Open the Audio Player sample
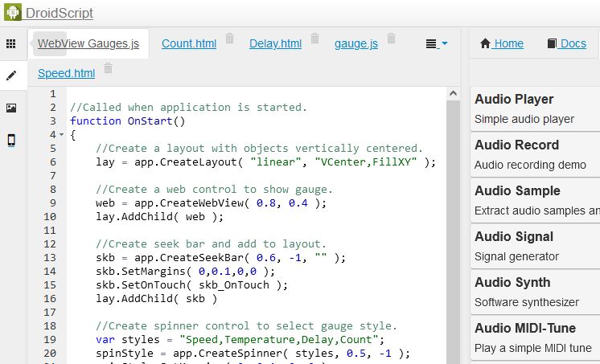Viewport: 600px width, 364px height. click(x=535, y=109)
